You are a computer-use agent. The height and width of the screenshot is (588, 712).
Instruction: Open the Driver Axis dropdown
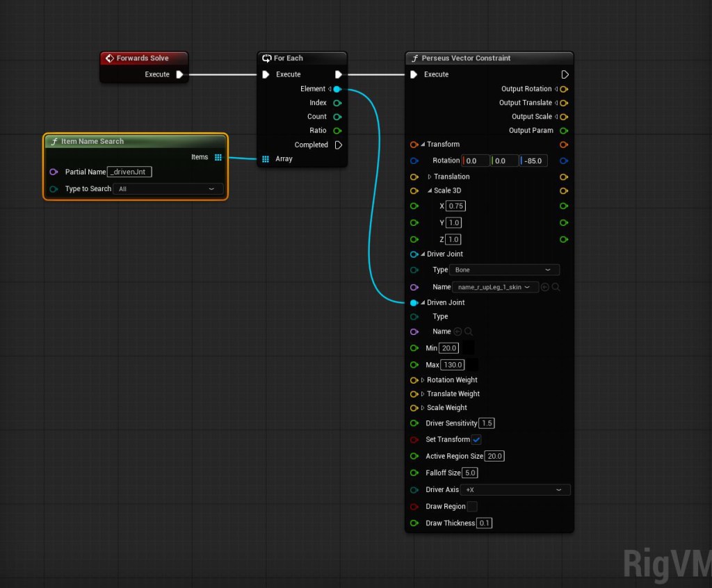tap(513, 490)
